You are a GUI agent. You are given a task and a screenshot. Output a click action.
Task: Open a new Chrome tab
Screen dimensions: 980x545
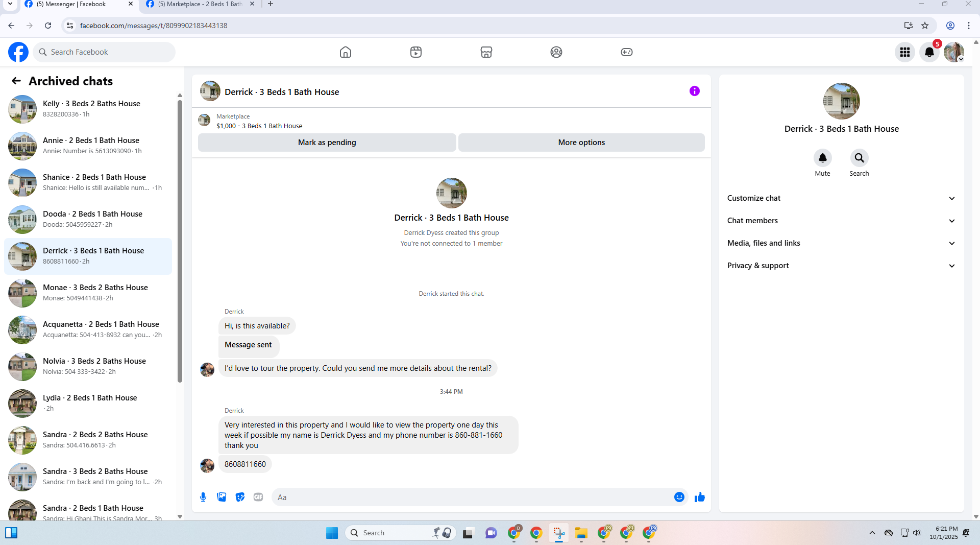271,4
